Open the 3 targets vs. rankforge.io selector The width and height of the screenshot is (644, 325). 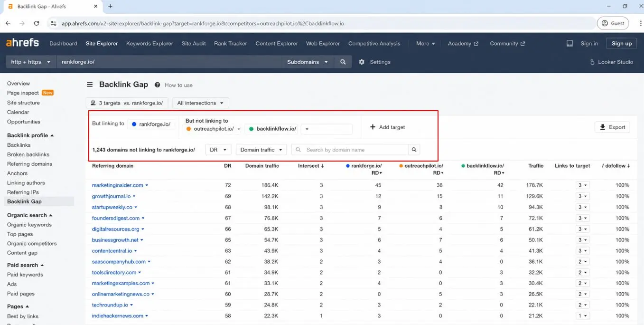pyautogui.click(x=127, y=103)
